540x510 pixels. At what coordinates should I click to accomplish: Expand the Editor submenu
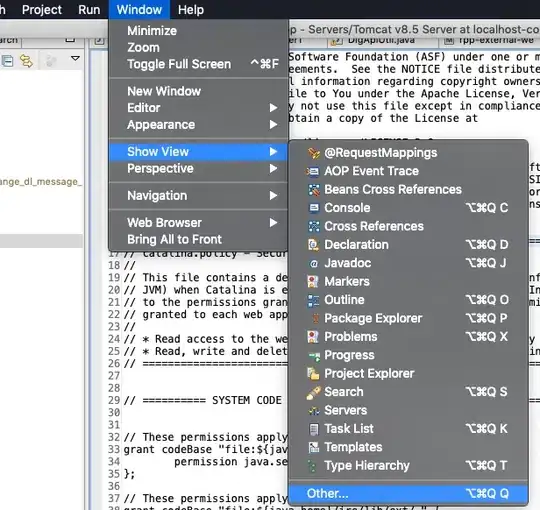pos(198,108)
